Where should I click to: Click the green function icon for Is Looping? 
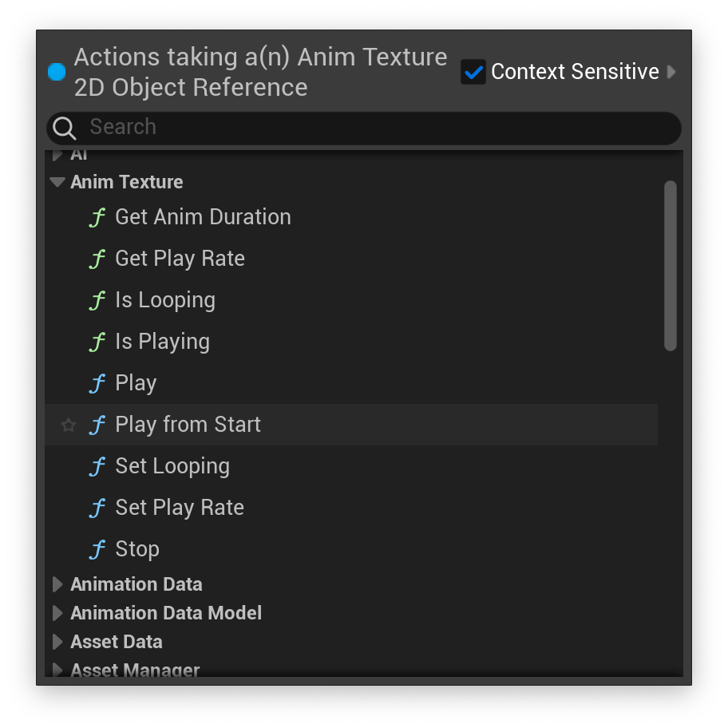(97, 300)
